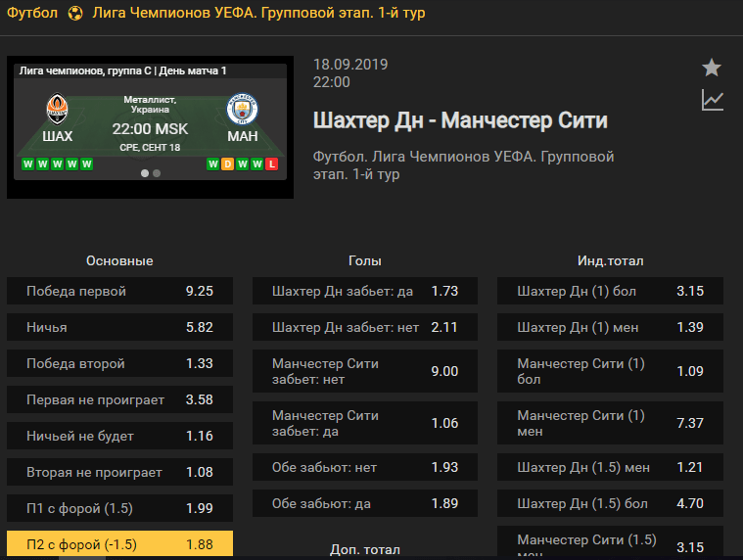Screen dimensions: 743x560
Task: Click match title Шахтер Дн - Манчестер Сити
Action: point(460,120)
